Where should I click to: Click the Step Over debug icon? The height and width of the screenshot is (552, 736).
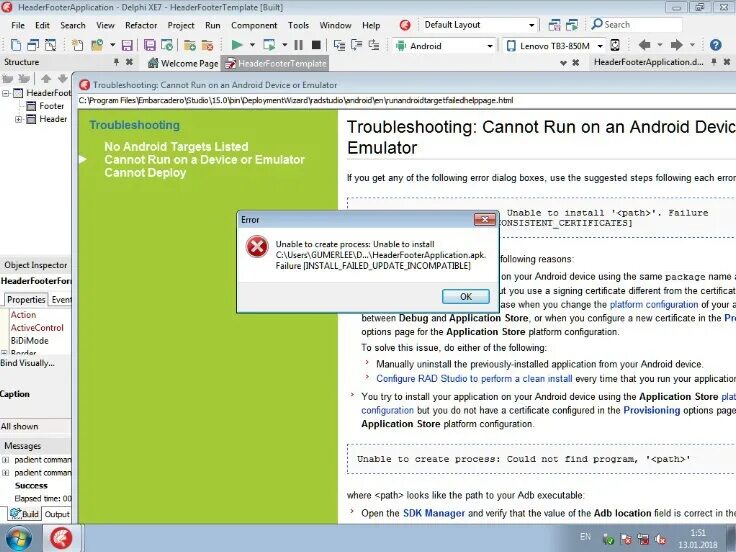pos(357,45)
